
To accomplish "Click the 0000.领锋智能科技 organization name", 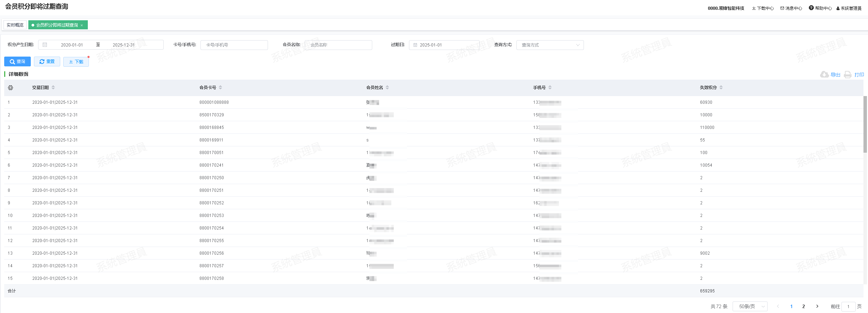I will [x=726, y=8].
